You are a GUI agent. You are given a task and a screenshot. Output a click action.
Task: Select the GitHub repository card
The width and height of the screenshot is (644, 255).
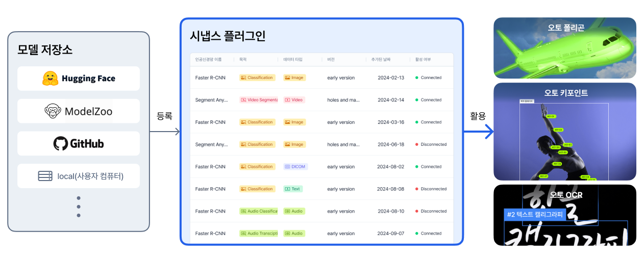coord(79,143)
